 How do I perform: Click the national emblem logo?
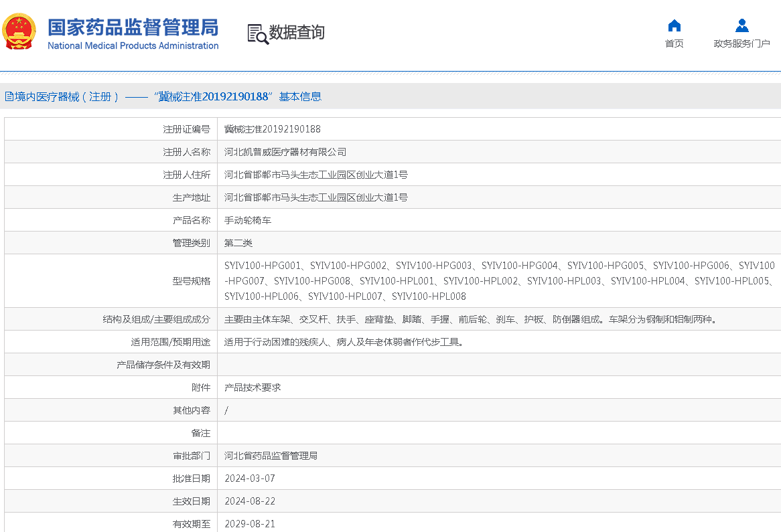point(19,31)
